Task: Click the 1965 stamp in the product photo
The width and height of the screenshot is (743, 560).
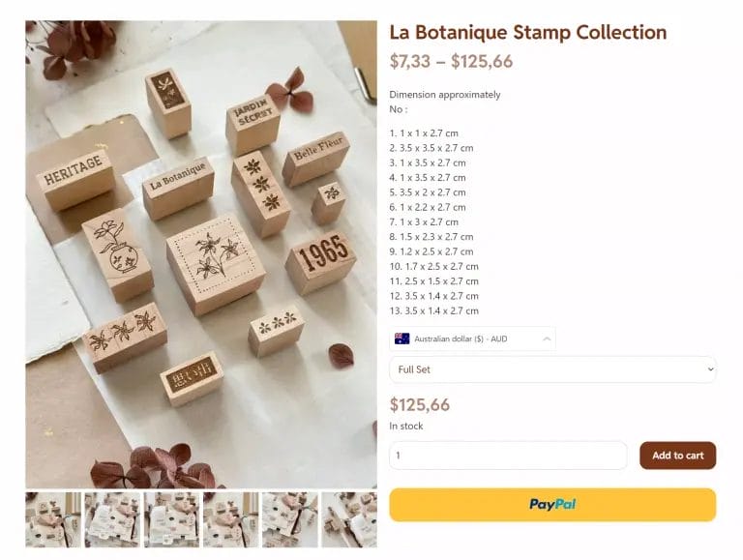Action: pyautogui.click(x=321, y=258)
